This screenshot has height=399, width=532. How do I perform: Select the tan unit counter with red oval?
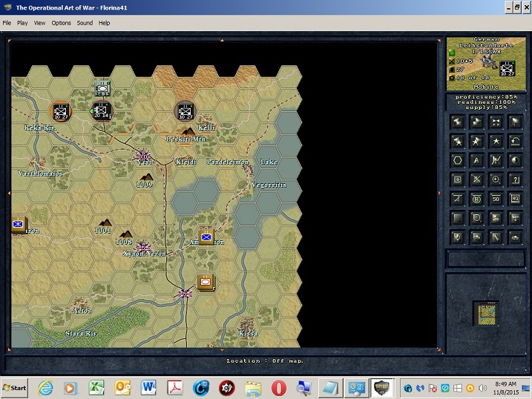pos(206,283)
